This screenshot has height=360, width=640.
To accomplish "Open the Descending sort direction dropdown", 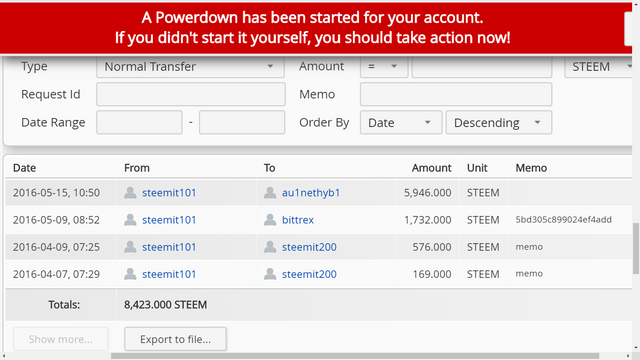I will (x=499, y=122).
